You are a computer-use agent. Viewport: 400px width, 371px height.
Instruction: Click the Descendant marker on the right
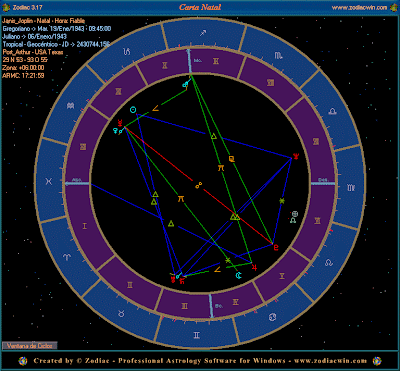[x=323, y=183]
